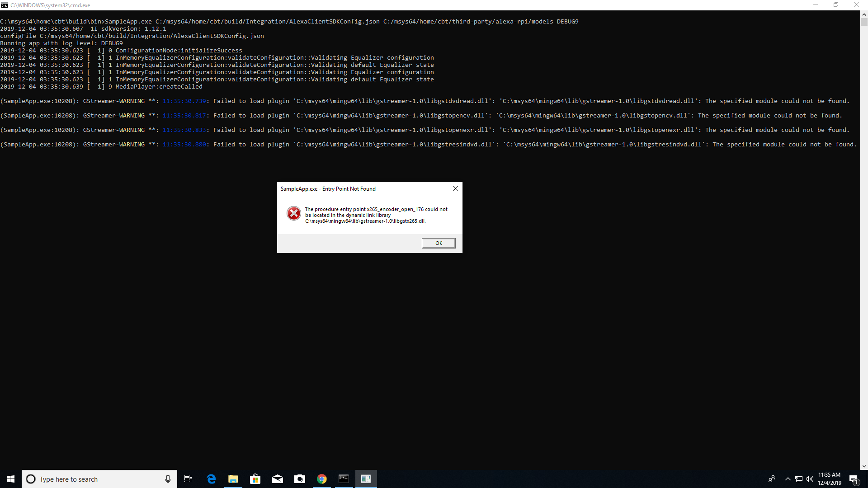Close the Entry Point Not Found dialog
Screen dimensions: 868x488
[455, 188]
